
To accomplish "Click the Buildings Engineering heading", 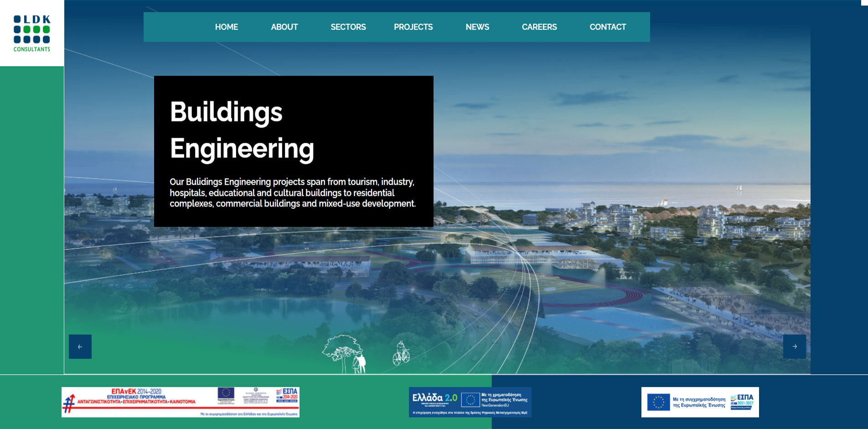I will [242, 130].
